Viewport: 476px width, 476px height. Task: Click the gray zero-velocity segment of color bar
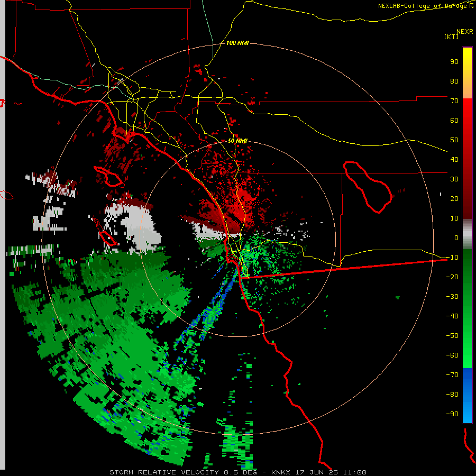(467, 234)
